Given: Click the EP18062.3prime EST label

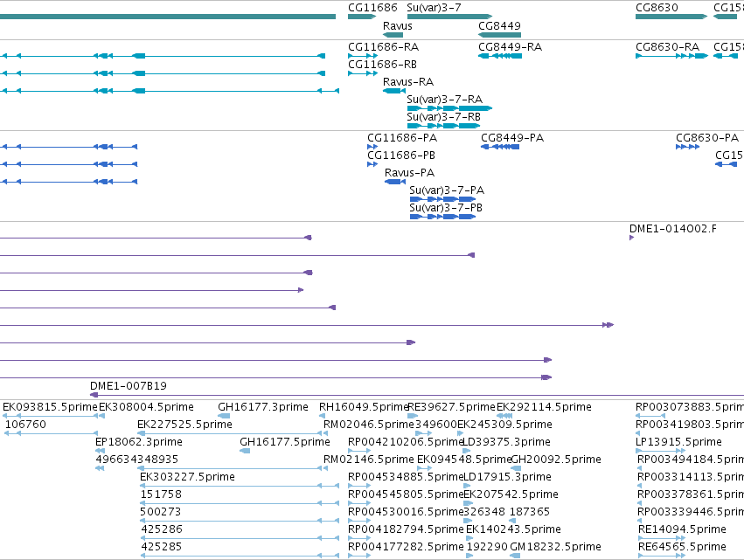Looking at the screenshot, I should pyautogui.click(x=139, y=442).
